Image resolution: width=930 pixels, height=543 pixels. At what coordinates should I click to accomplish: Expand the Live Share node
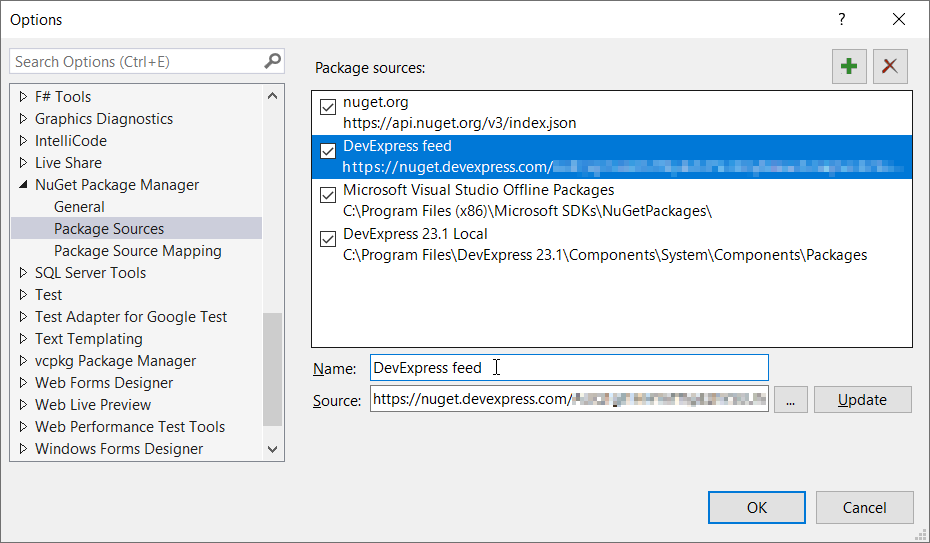[23, 162]
